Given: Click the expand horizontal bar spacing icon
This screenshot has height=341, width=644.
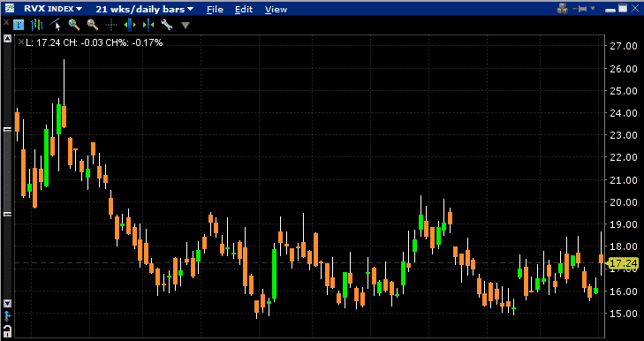Looking at the screenshot, I should (130, 25).
